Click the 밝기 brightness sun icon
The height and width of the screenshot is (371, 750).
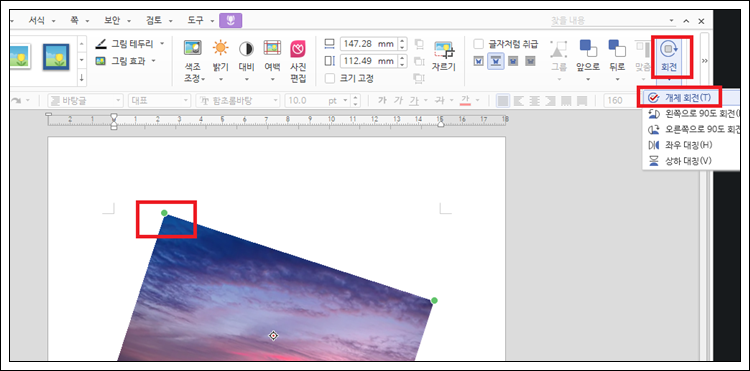(221, 48)
